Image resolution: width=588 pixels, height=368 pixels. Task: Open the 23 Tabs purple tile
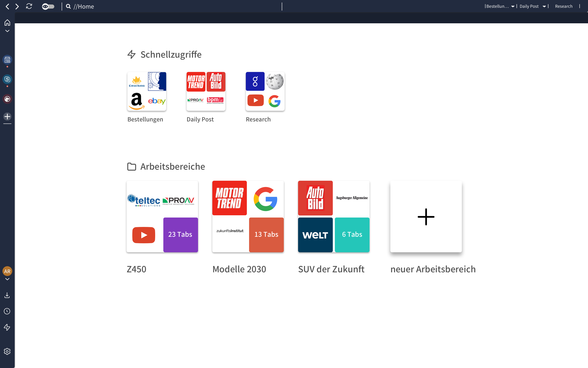click(x=180, y=235)
